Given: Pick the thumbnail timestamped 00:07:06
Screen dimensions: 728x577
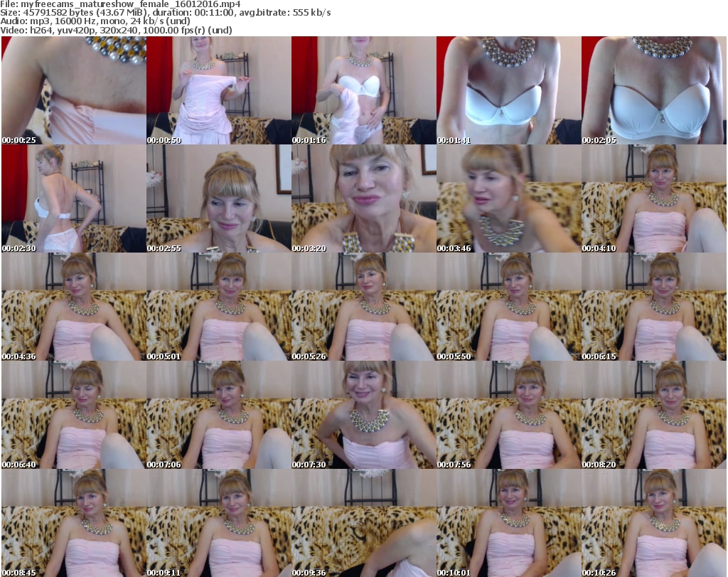Looking at the screenshot, I should click(219, 415).
